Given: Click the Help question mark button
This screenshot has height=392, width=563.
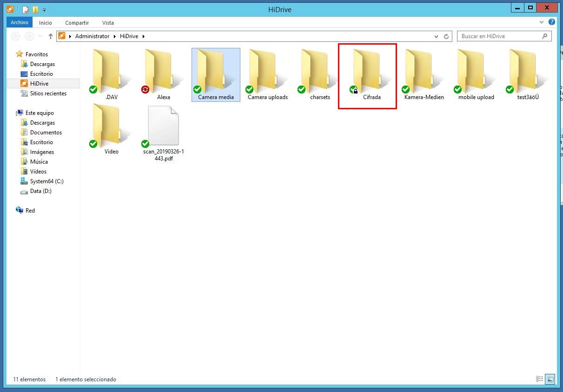Looking at the screenshot, I should [x=552, y=22].
